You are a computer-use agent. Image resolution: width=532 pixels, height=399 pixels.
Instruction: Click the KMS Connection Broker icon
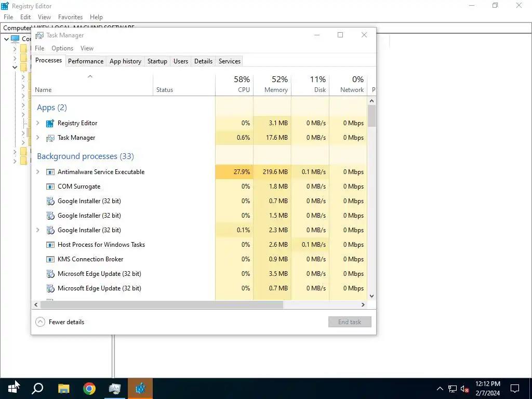click(50, 259)
